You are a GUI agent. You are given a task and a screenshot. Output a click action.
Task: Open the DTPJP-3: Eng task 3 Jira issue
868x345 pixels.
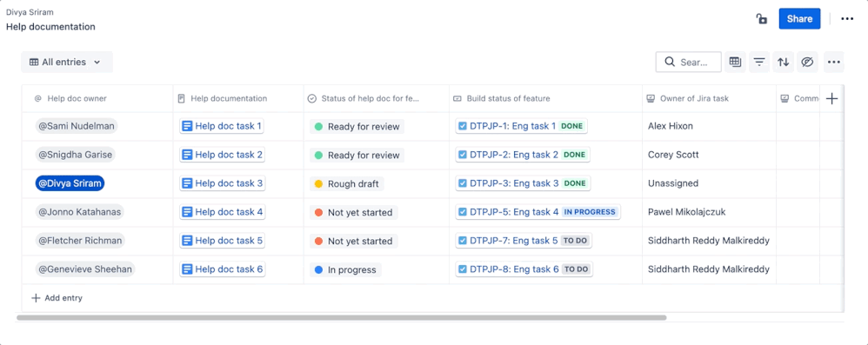[523, 183]
